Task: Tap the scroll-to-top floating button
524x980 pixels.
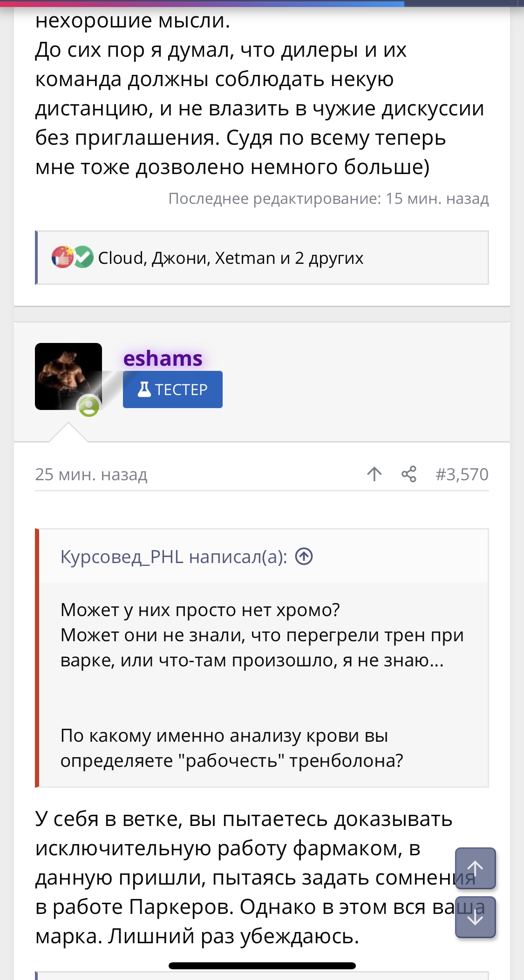Action: (475, 868)
